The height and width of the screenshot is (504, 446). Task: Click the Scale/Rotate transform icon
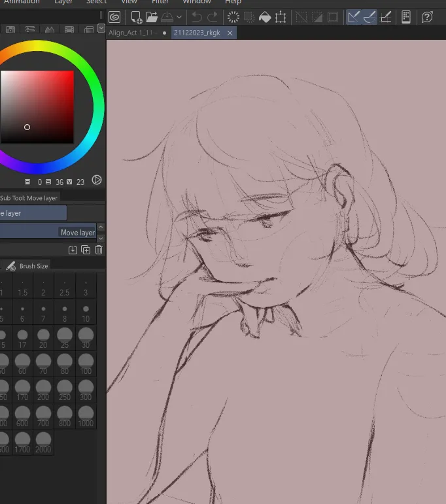pyautogui.click(x=281, y=17)
